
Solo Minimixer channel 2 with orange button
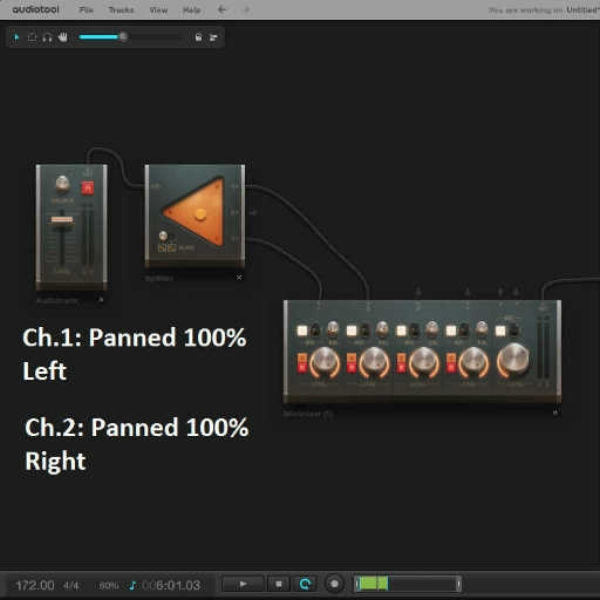(352, 358)
